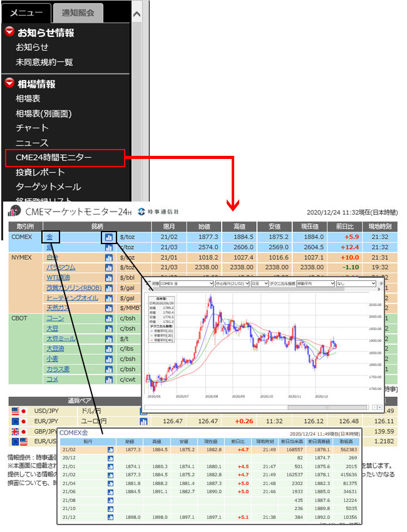This screenshot has width=407, height=532.
Task: Click the カラス麦 commodity link
Action: 58,369
